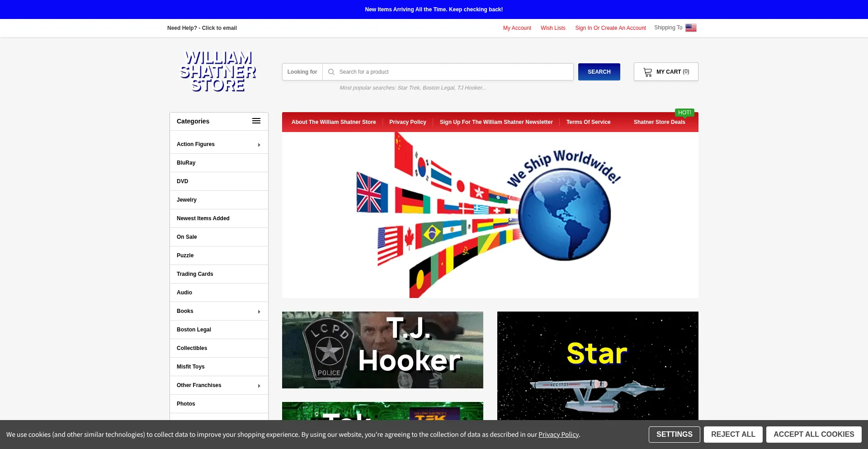
Task: Open the On Sale category
Action: click(x=219, y=237)
